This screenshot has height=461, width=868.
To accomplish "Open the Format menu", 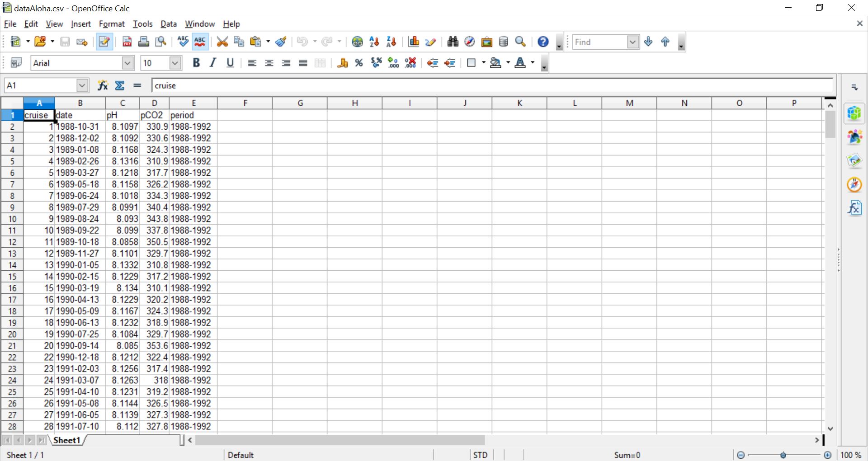I will 112,24.
